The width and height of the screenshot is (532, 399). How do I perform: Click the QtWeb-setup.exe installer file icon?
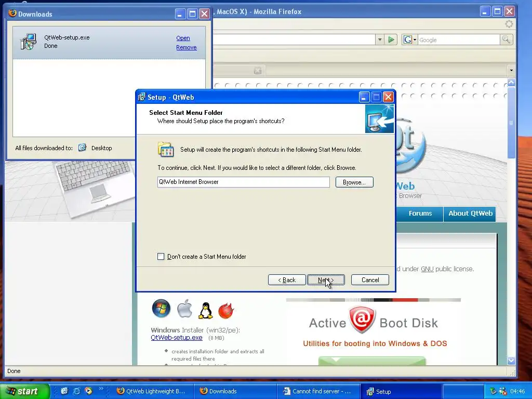[28, 42]
